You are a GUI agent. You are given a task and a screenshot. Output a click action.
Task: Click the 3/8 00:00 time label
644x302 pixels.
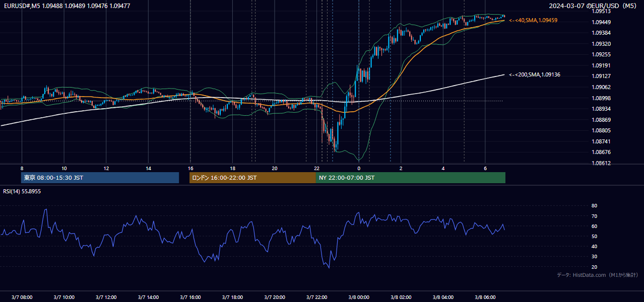359,297
